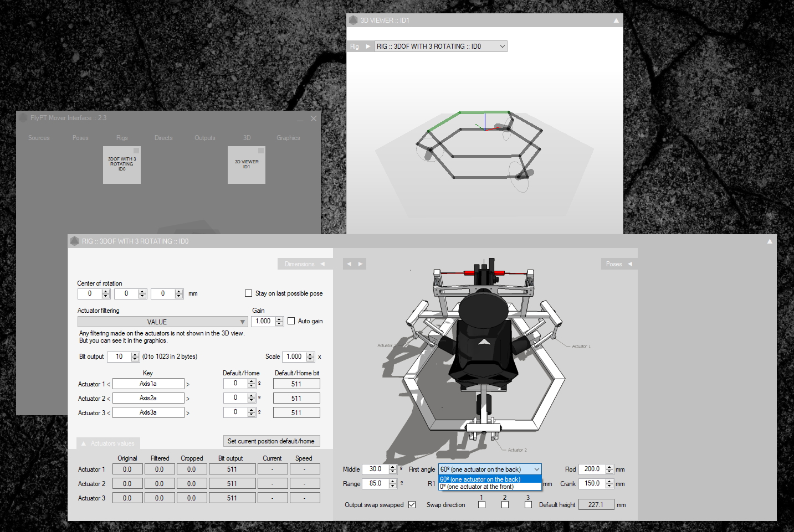The width and height of the screenshot is (794, 532).
Task: Toggle the Auto gain checkbox
Action: 291,321
